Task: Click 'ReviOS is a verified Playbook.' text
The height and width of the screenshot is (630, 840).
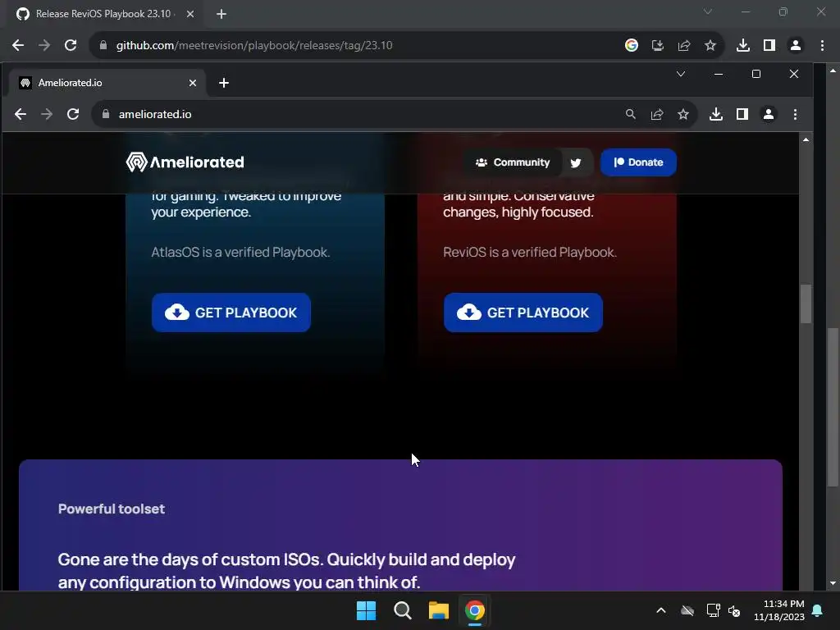Action: (530, 253)
